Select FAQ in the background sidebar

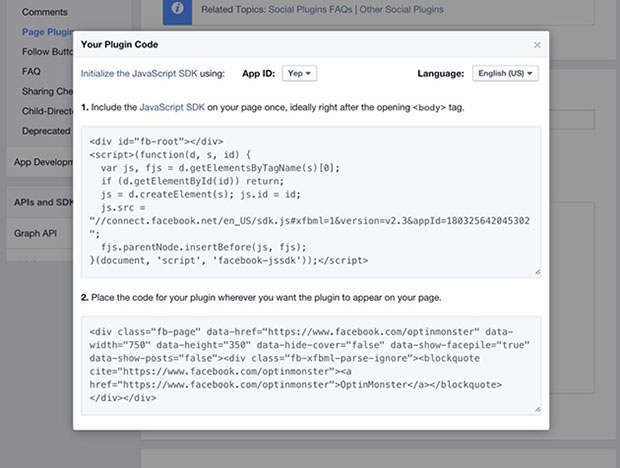point(31,72)
